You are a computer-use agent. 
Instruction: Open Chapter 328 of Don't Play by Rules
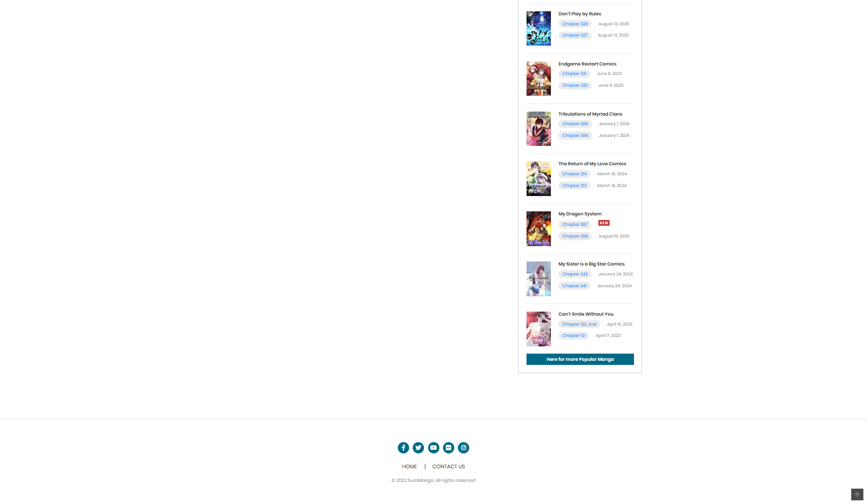click(575, 24)
